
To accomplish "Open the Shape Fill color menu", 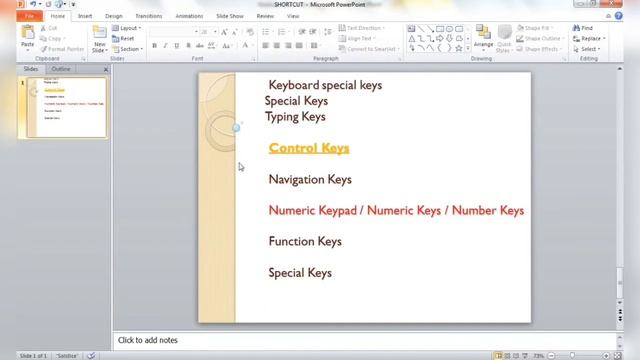I will pyautogui.click(x=535, y=28).
